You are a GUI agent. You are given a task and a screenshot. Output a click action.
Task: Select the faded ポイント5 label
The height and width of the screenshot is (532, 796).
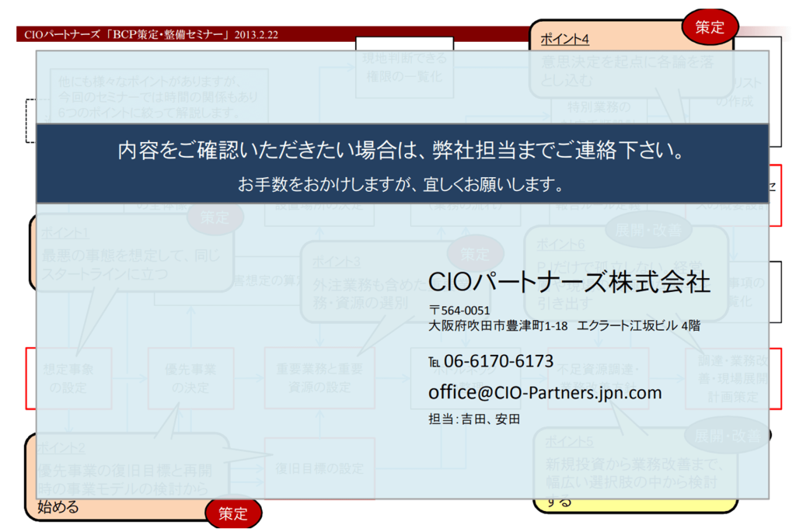pyautogui.click(x=568, y=442)
